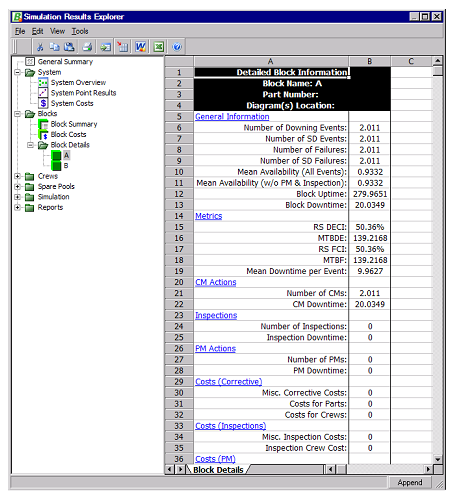Open the File menu

click(20, 31)
